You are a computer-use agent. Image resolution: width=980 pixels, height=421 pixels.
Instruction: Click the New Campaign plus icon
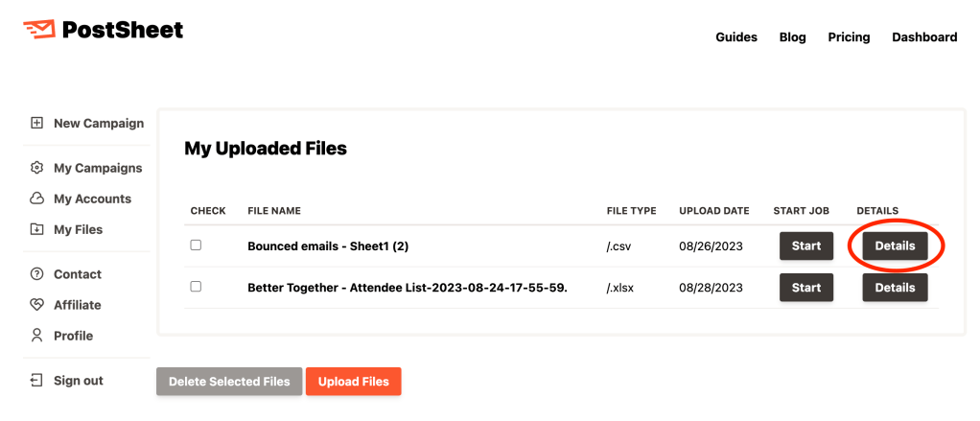pos(37,123)
